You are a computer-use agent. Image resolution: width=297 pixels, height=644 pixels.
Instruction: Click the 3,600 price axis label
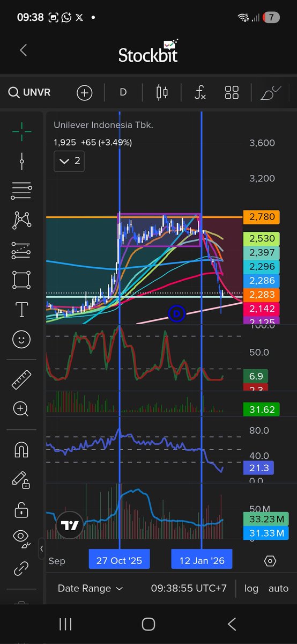[262, 143]
